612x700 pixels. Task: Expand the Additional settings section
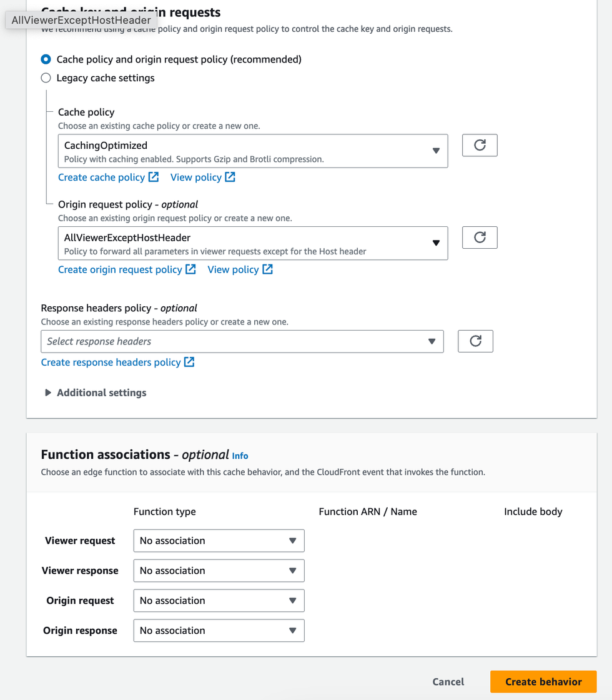(48, 392)
